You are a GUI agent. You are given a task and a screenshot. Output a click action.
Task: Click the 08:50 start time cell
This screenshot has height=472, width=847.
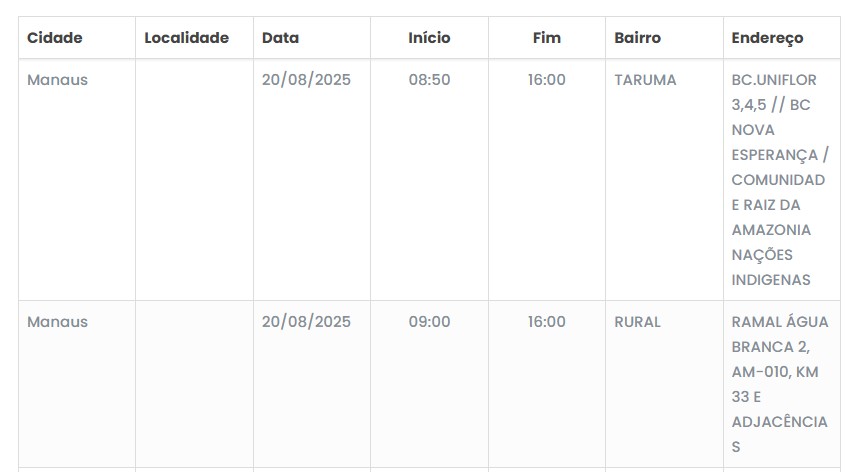click(429, 80)
